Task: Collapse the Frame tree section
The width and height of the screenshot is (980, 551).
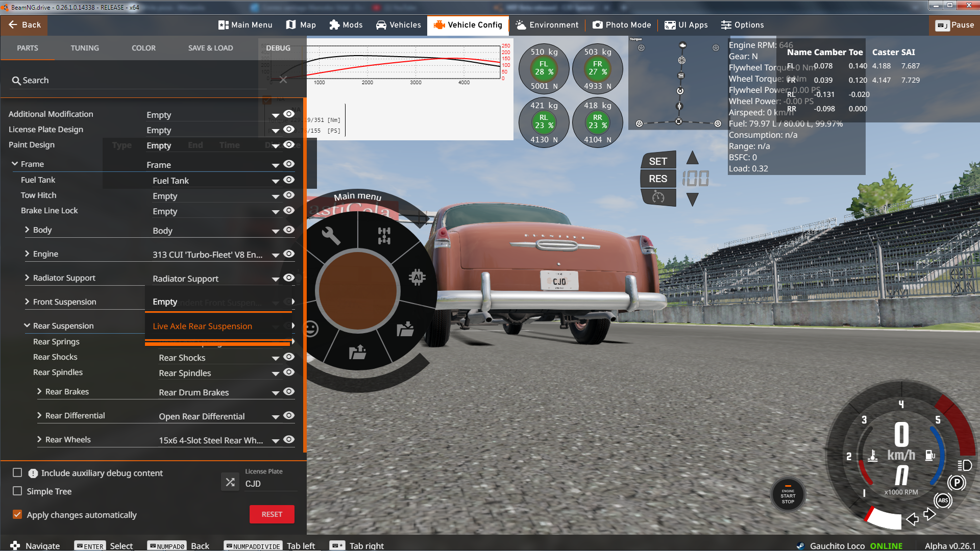Action: (15, 164)
